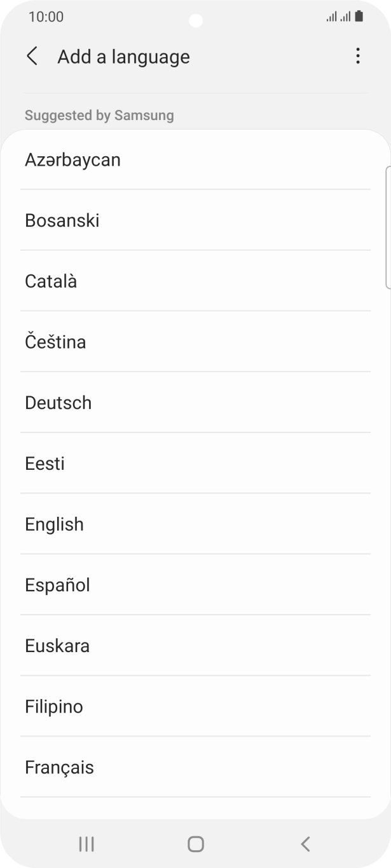
Task: Tap Español in the language list
Action: coord(57,585)
